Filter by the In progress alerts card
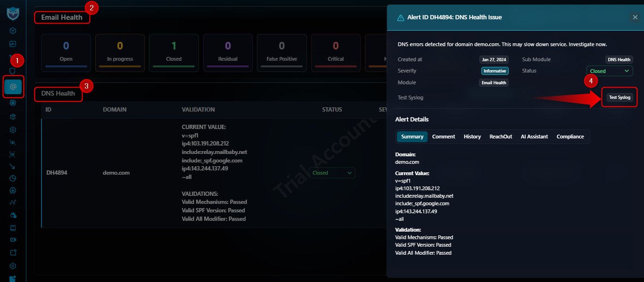The image size is (644, 282). pyautogui.click(x=120, y=53)
